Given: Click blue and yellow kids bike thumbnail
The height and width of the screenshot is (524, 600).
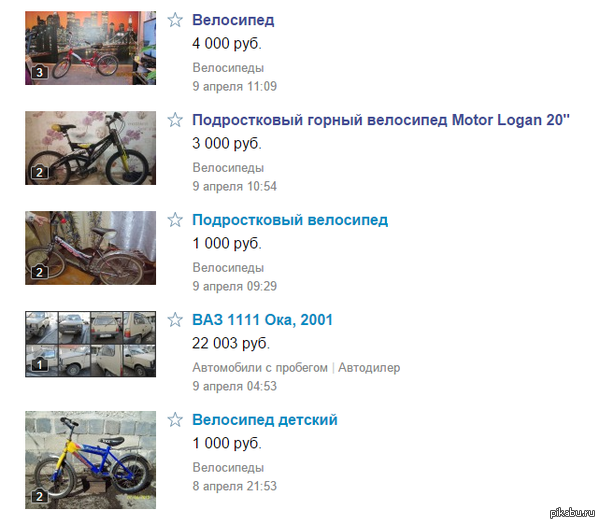Looking at the screenshot, I should click(x=91, y=460).
